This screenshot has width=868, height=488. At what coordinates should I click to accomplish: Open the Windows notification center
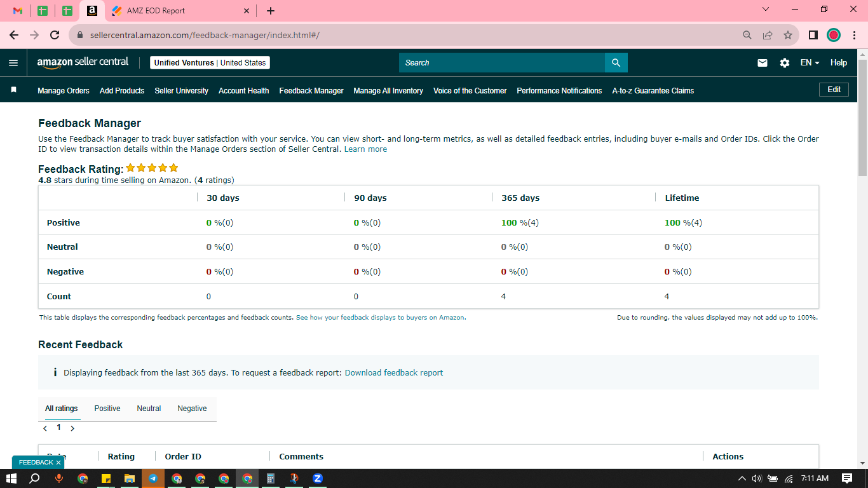click(x=846, y=478)
